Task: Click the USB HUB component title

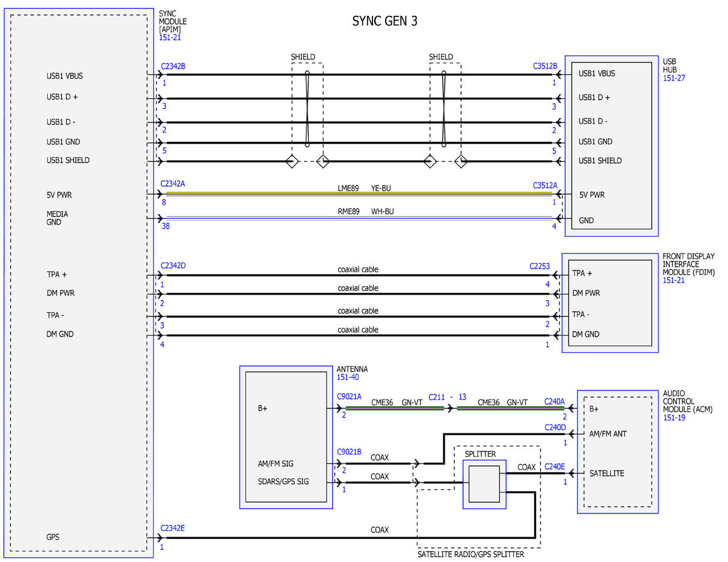Action: pyautogui.click(x=669, y=65)
